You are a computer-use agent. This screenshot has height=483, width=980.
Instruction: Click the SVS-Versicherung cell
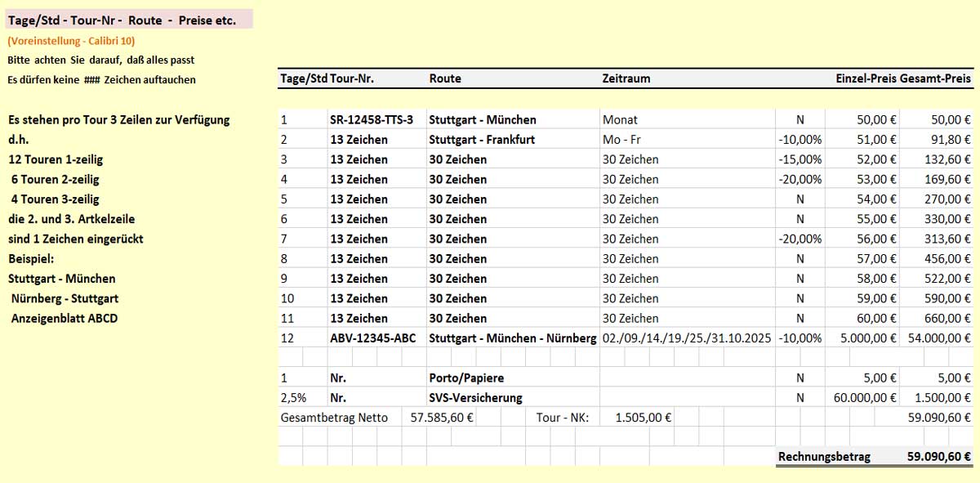475,398
